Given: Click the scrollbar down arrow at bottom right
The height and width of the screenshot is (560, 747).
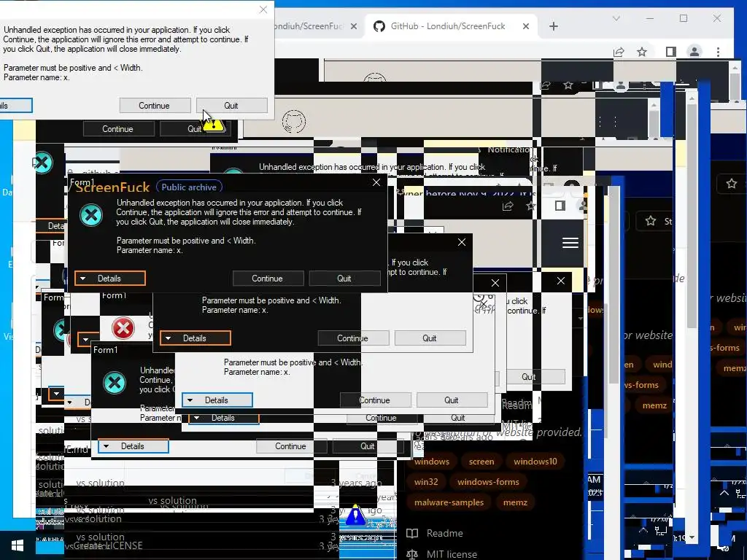Looking at the screenshot, I should coord(692,537).
